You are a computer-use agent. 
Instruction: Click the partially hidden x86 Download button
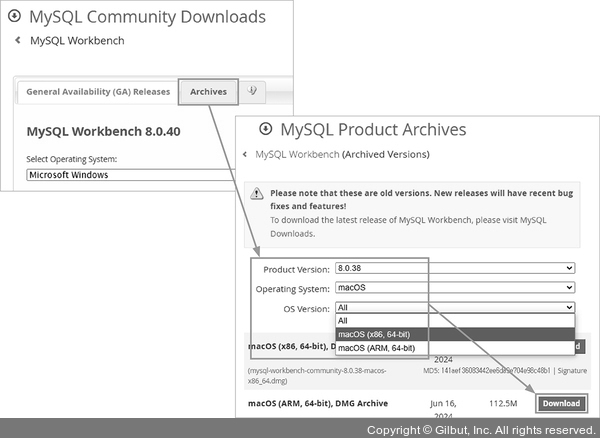(x=580, y=347)
